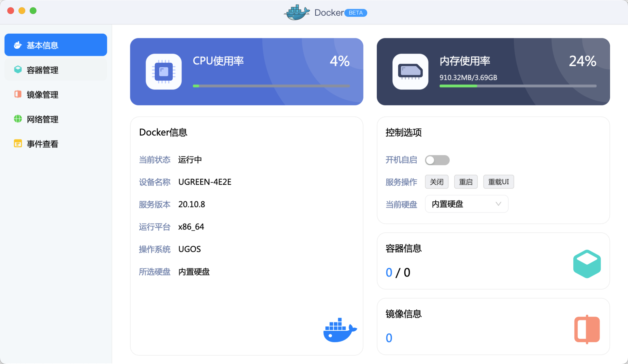Click the CPU chip icon on the usage card
Image resolution: width=628 pixels, height=364 pixels.
tap(164, 71)
